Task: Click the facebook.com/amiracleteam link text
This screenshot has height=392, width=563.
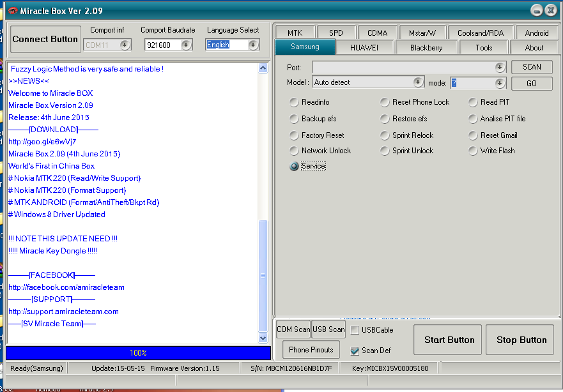Action: tap(66, 287)
